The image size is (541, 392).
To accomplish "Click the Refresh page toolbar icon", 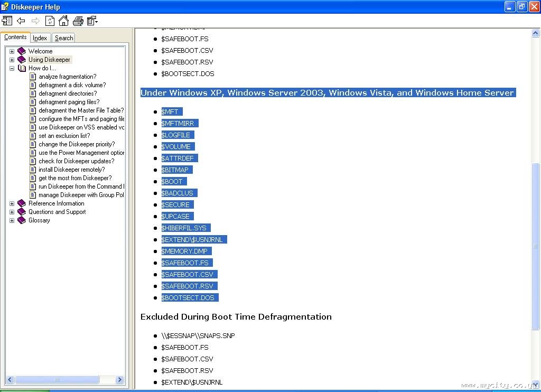I will click(50, 21).
